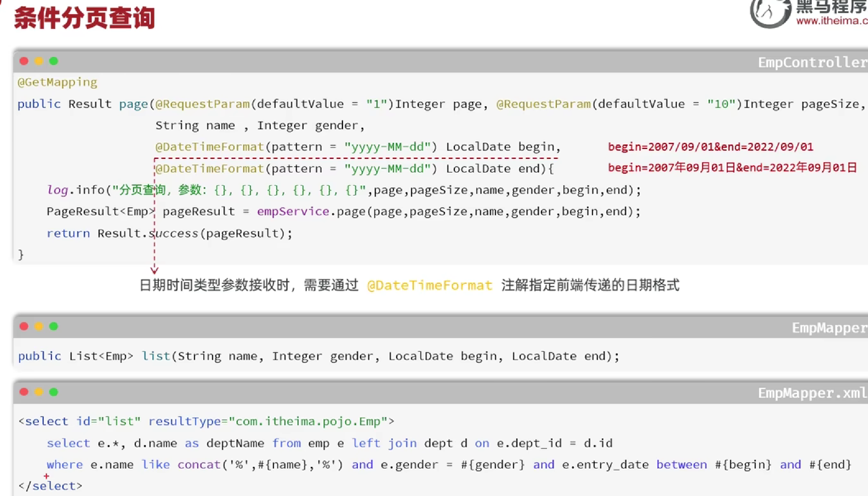Click the 条件分页查询 slide title
This screenshot has width=868, height=496.
point(84,16)
